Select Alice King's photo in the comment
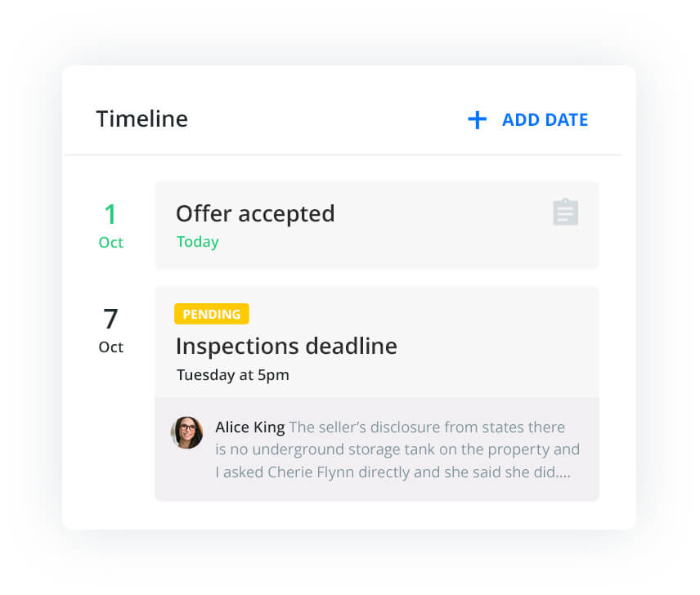The height and width of the screenshot is (595, 700). pos(187,433)
